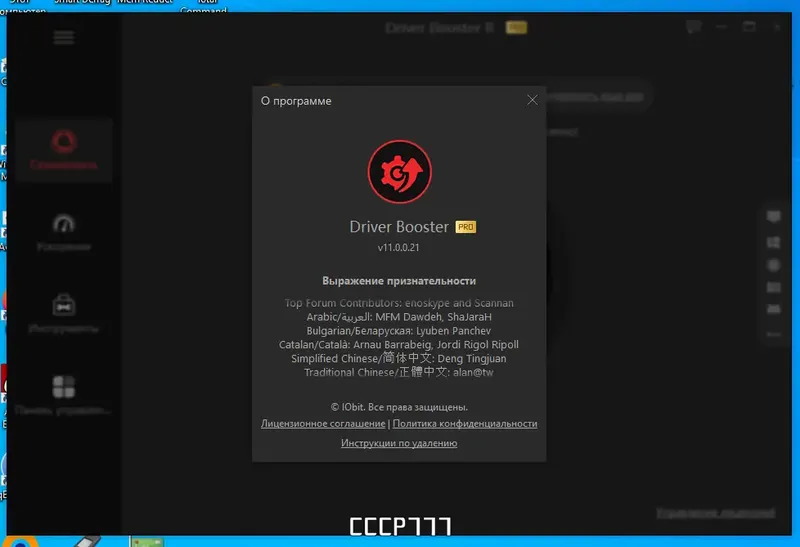Image resolution: width=800 pixels, height=547 pixels.
Task: Open the Лицензионное соглашение link
Action: click(323, 424)
